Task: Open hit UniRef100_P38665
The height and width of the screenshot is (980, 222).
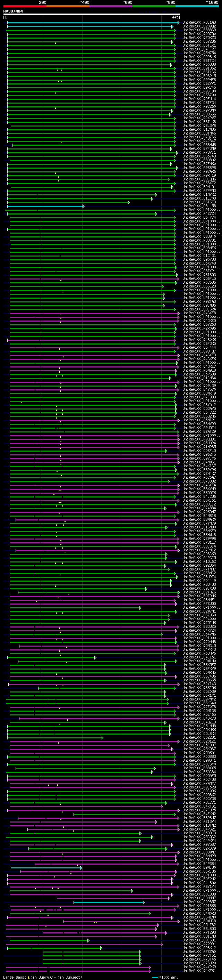Action: point(199,680)
